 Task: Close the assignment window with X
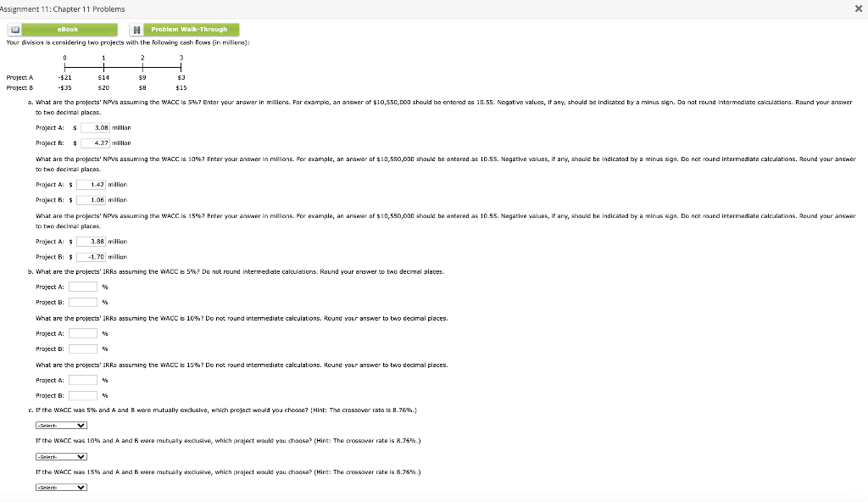point(859,8)
